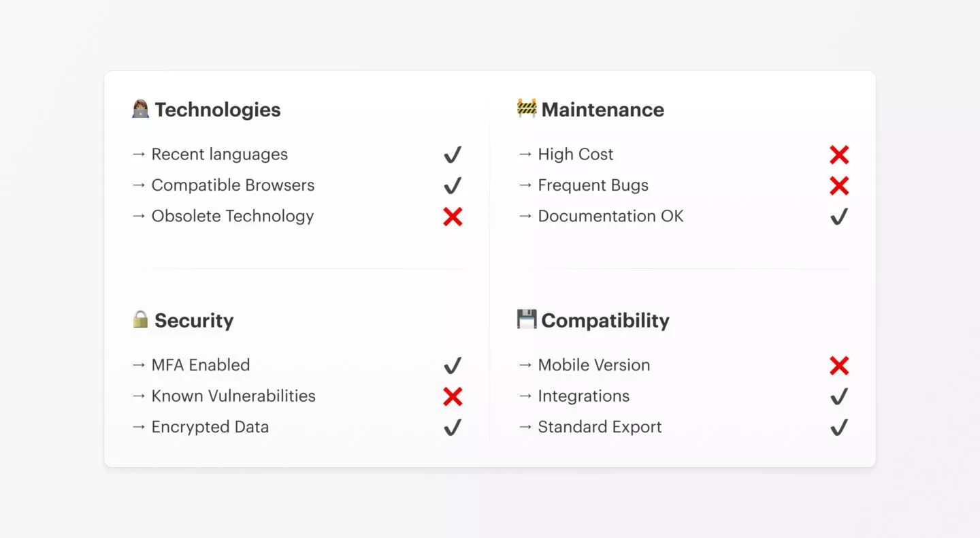Screen dimensions: 980x538
Task: Toggle the checkmark for Recent languages
Action: point(453,155)
